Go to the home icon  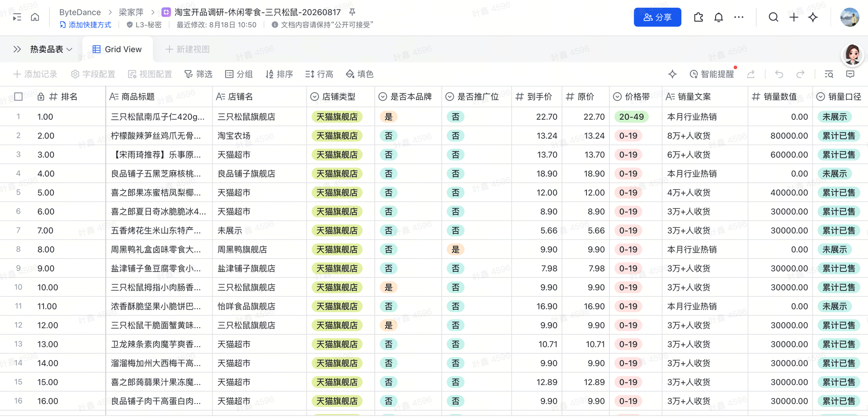tap(35, 17)
